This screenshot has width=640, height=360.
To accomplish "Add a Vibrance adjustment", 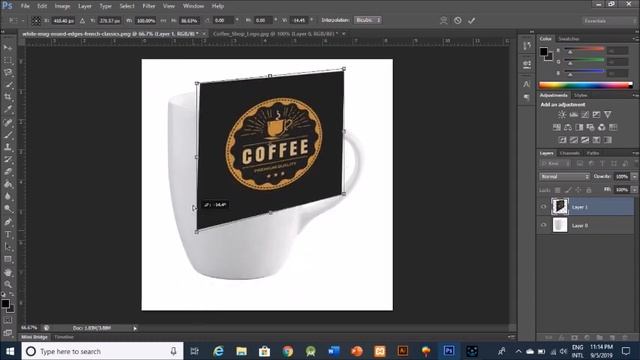I will click(x=608, y=115).
